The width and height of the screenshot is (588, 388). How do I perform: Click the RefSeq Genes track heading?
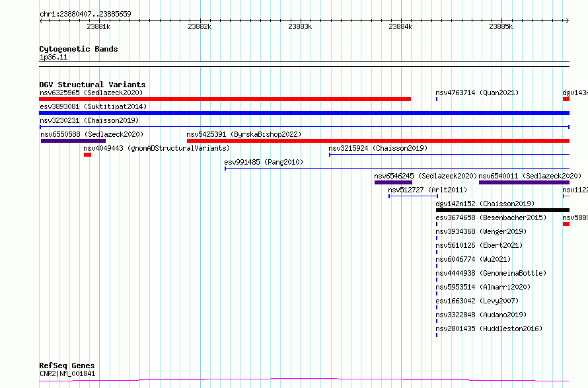click(x=67, y=366)
